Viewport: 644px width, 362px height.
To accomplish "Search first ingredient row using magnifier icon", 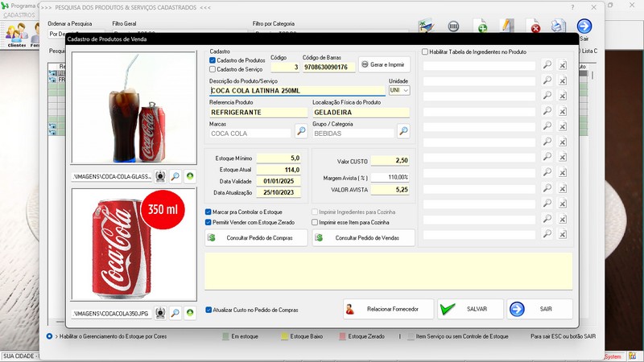I will click(x=547, y=65).
